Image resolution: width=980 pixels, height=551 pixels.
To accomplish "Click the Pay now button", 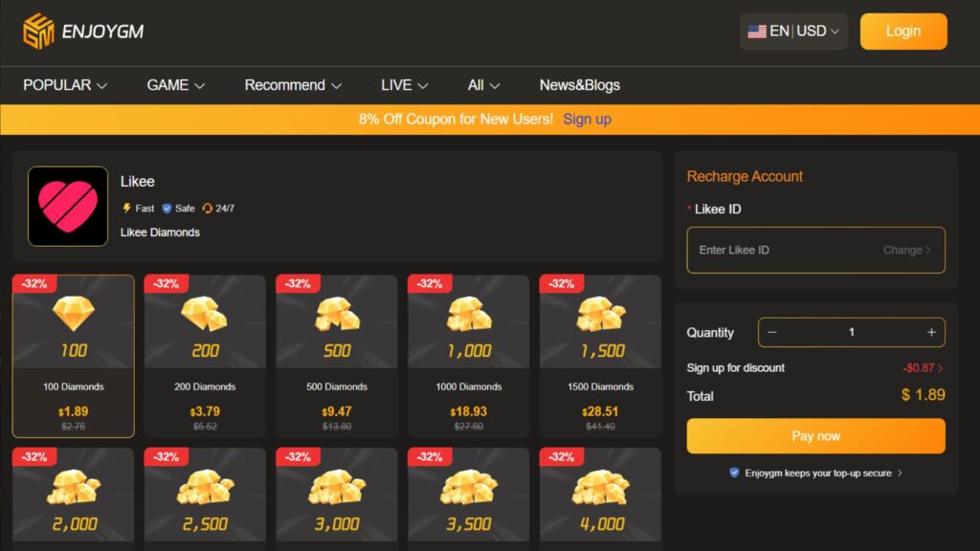I will [815, 435].
